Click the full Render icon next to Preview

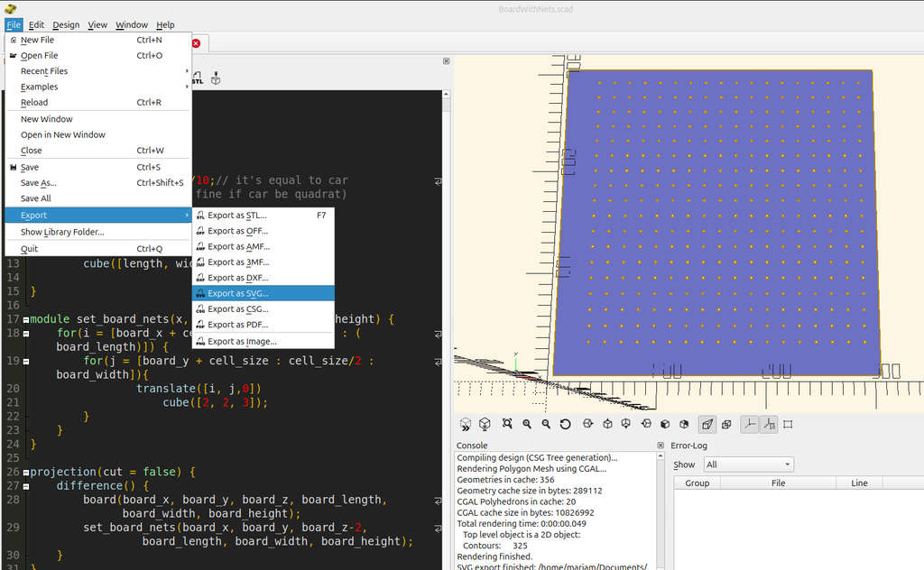485,424
